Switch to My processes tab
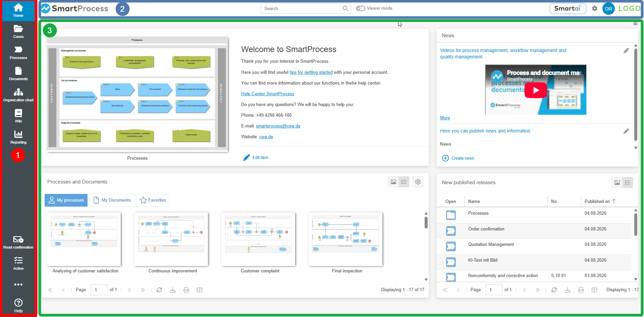 coord(66,200)
